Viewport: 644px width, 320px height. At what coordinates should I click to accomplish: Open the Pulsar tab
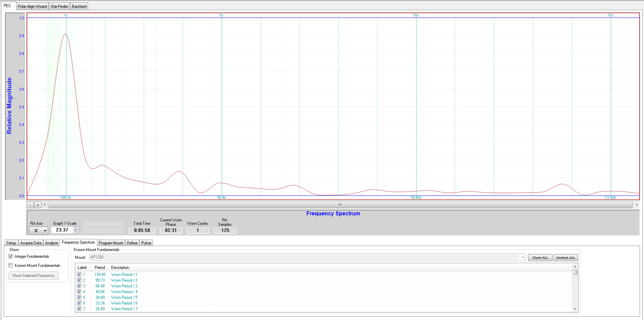coord(147,243)
